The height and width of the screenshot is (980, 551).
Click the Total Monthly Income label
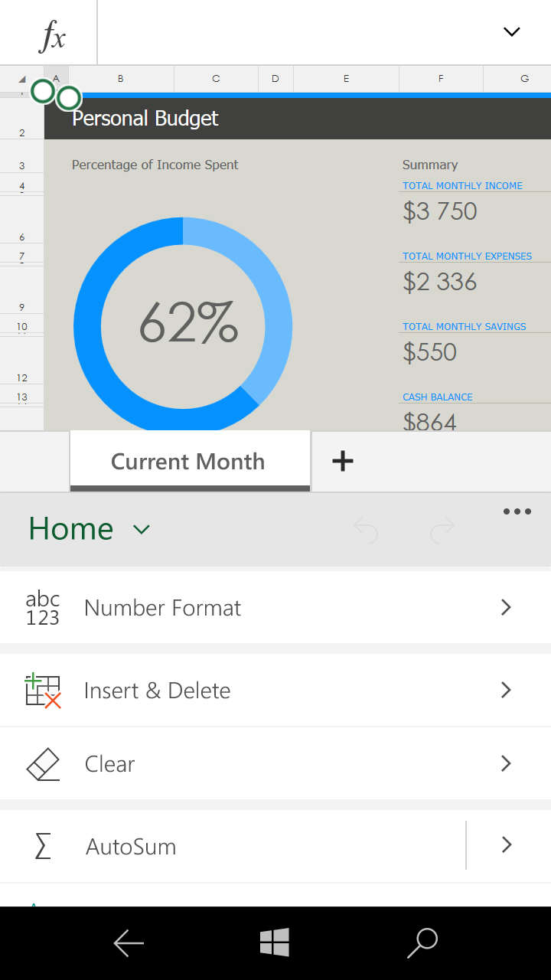point(463,186)
